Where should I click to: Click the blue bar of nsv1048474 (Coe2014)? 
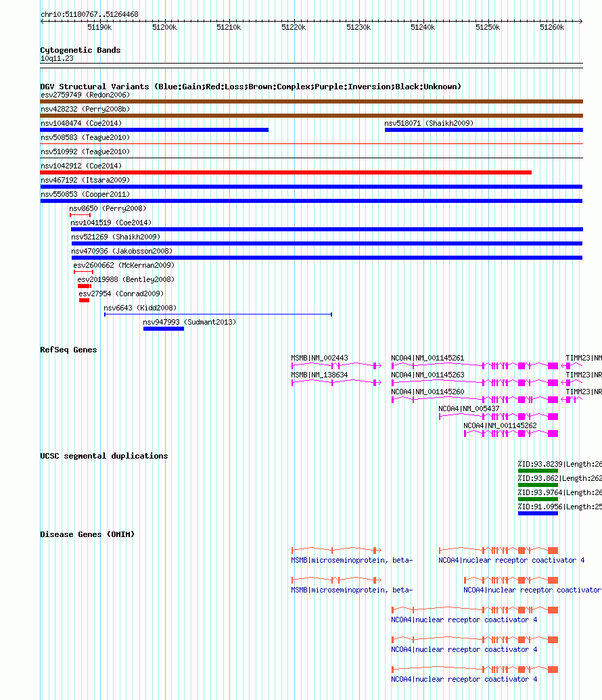tap(154, 130)
